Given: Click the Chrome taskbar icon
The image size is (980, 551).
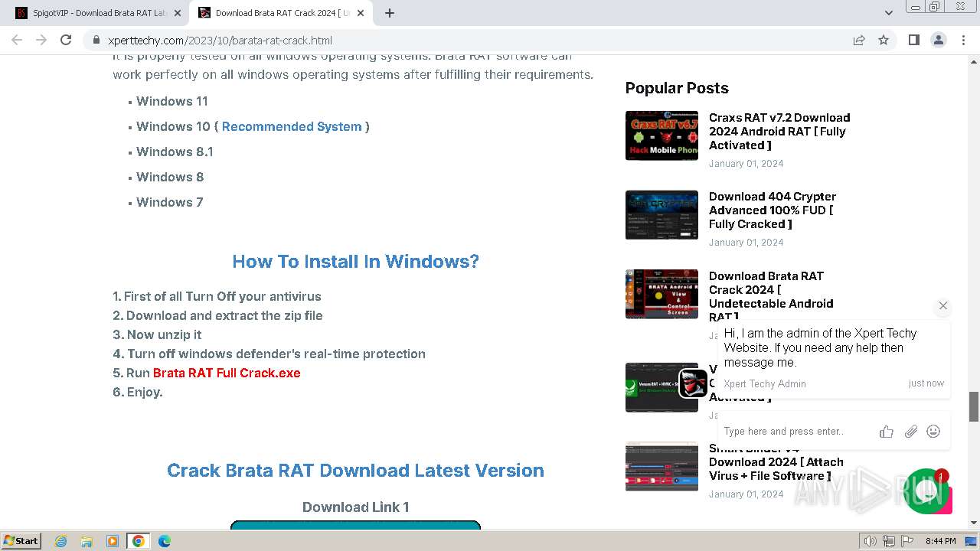Looking at the screenshot, I should click(138, 541).
